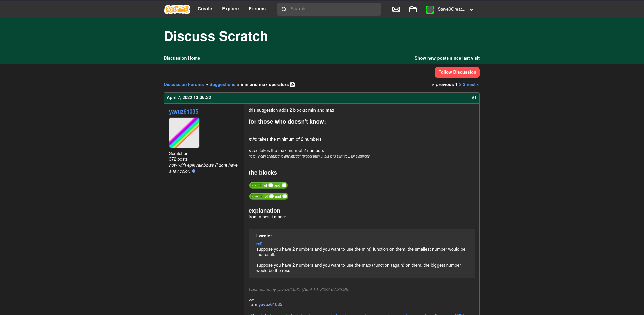Click the max of and block image
This screenshot has width=644, height=315.
coord(269,196)
